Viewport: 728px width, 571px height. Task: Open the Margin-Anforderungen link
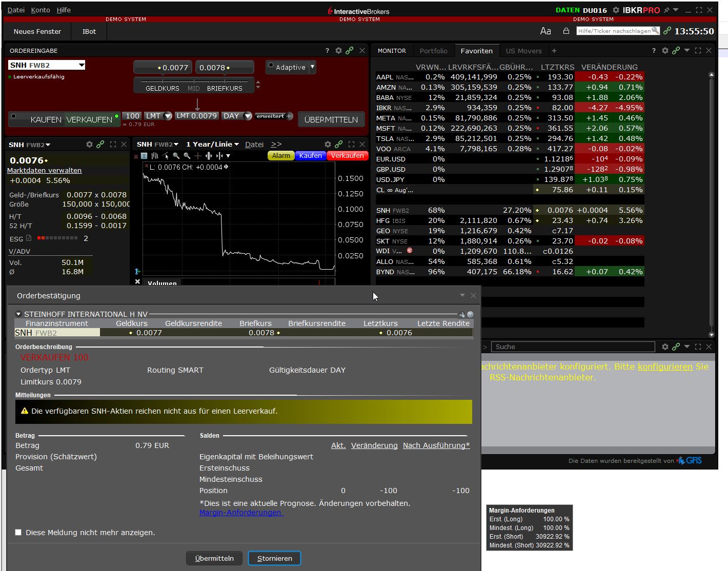click(x=240, y=513)
